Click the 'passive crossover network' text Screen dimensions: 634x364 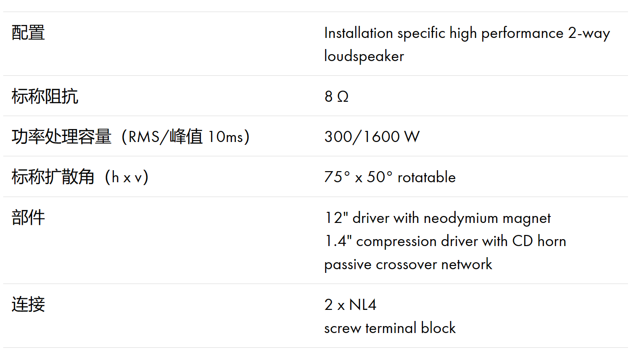pyautogui.click(x=408, y=265)
